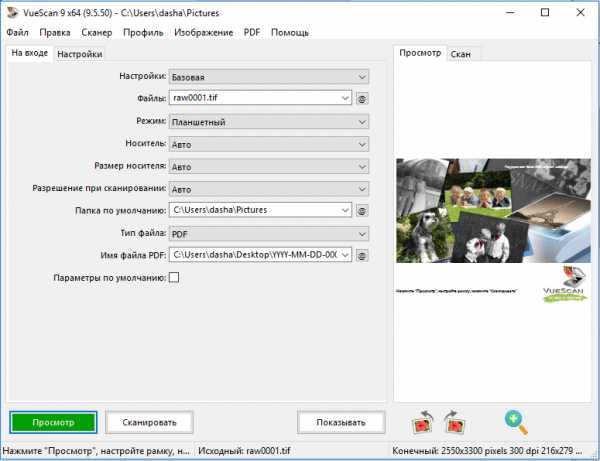
Task: Click the zoom in magnifier icon
Action: (x=516, y=422)
